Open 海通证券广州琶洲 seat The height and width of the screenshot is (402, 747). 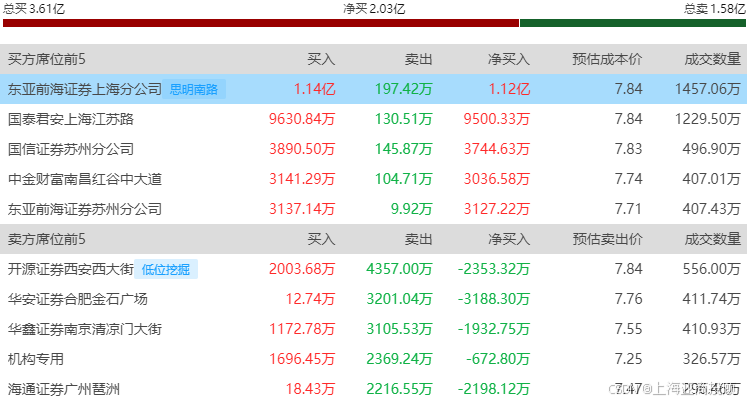(x=64, y=389)
